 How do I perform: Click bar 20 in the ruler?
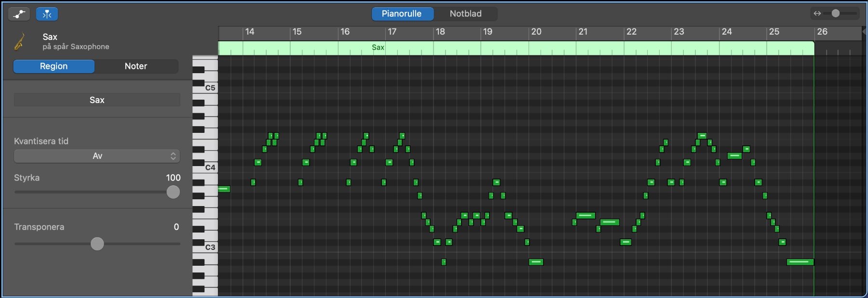tap(536, 32)
